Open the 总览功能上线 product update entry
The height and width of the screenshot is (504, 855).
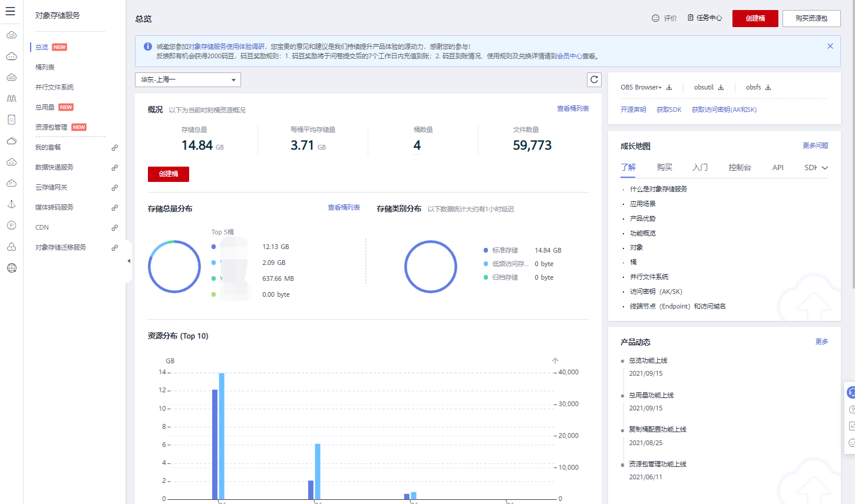click(x=648, y=360)
